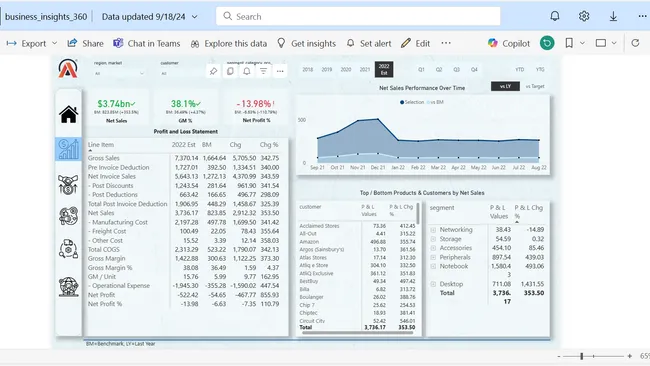Switch to the YTG period
The height and width of the screenshot is (366, 650).
coord(540,70)
